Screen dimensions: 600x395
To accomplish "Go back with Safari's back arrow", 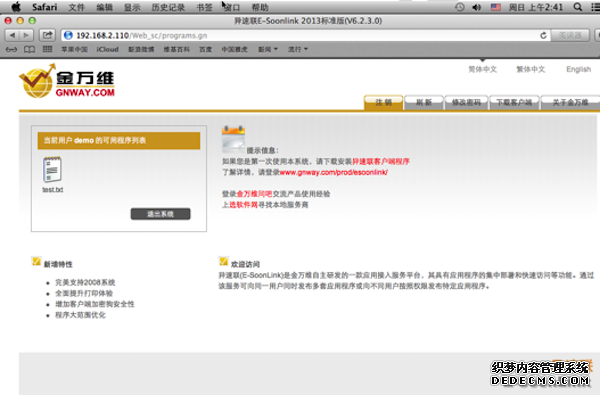I will (x=12, y=35).
